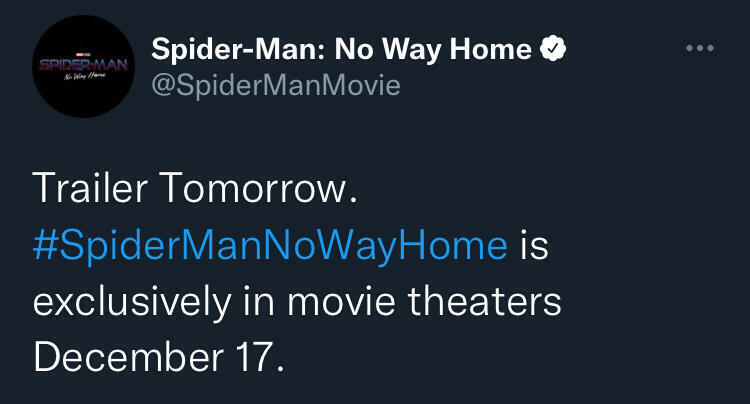Visit the @SpiderManMovie handle
This screenshot has height=404, width=750.
tap(275, 86)
